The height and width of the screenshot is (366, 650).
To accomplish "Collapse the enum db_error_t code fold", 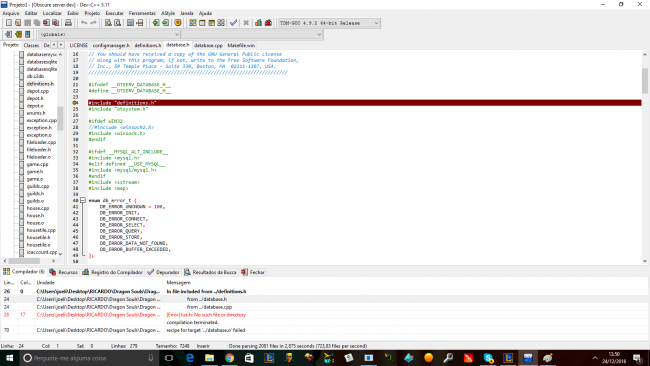I will [83, 200].
